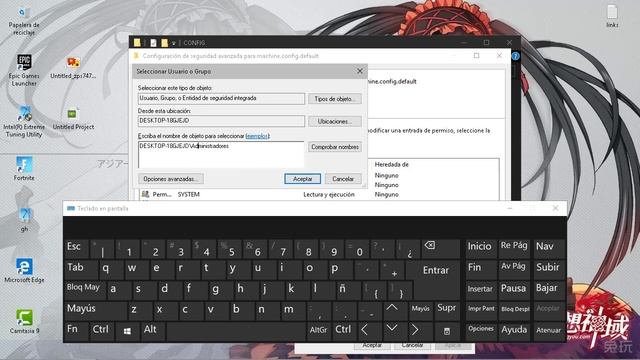This screenshot has width=640, height=360.
Task: Open the ejemplos link
Action: coord(257,136)
